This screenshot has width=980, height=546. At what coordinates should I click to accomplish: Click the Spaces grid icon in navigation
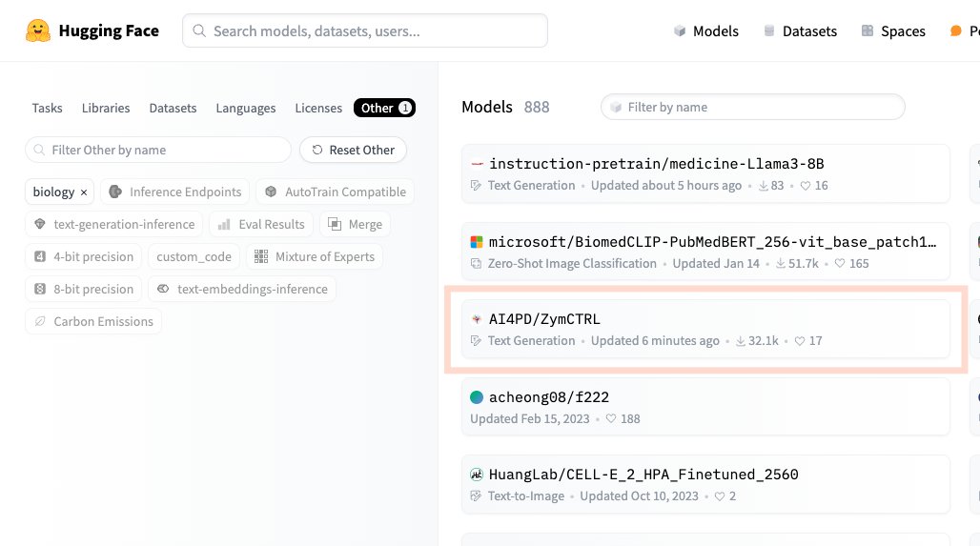868,30
